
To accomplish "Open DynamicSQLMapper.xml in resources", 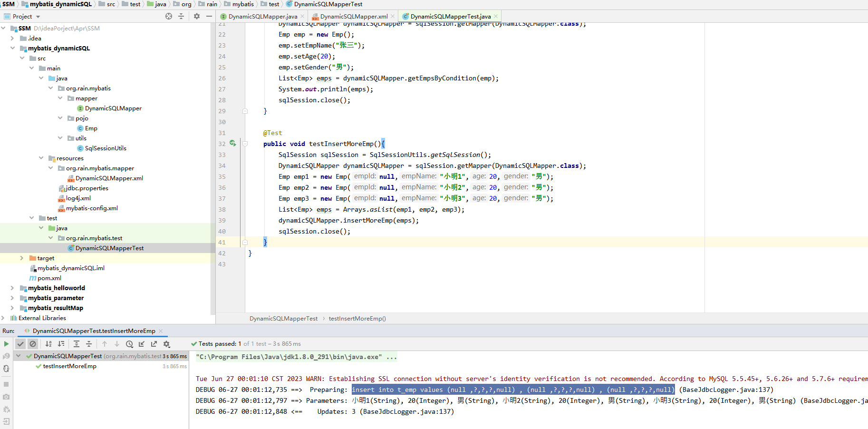I will (x=109, y=178).
